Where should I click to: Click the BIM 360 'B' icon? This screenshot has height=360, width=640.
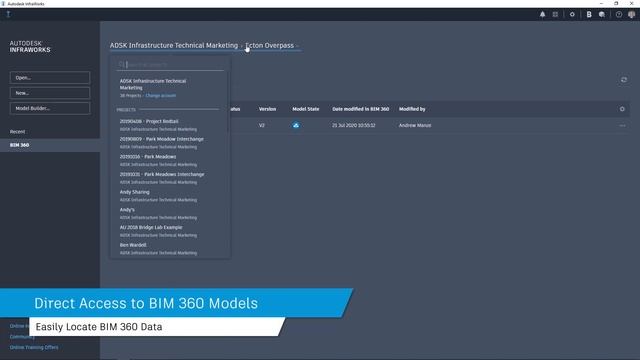(x=589, y=14)
